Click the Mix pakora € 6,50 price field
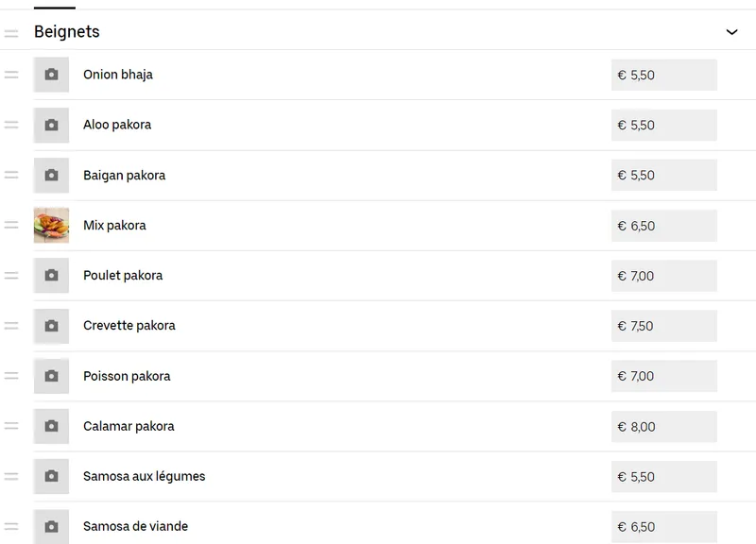Viewport: 756px width, 544px height. [x=664, y=226]
